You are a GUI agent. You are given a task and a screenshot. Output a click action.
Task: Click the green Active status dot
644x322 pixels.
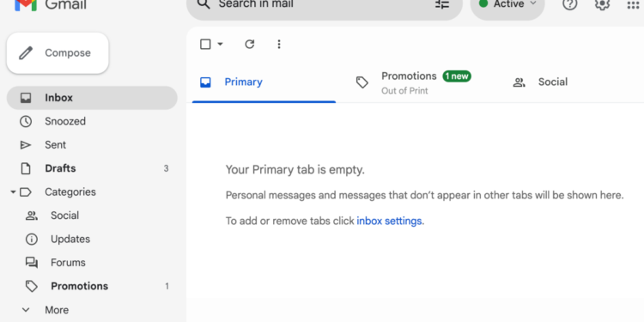[483, 3]
